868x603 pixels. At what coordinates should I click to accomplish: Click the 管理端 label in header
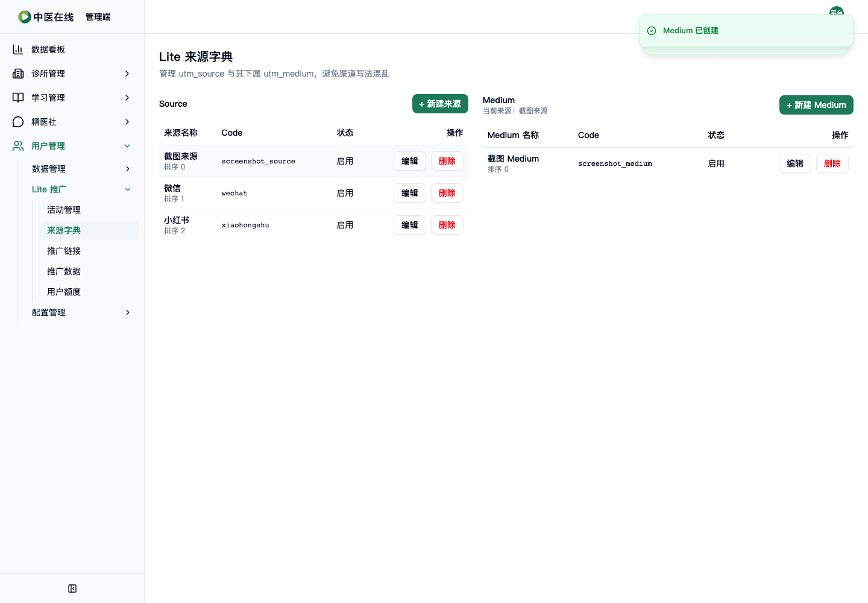pyautogui.click(x=98, y=17)
